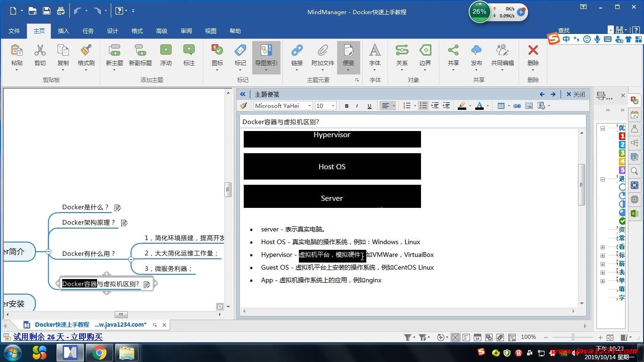Click the trial purchase link 立即购买

(x=87, y=337)
